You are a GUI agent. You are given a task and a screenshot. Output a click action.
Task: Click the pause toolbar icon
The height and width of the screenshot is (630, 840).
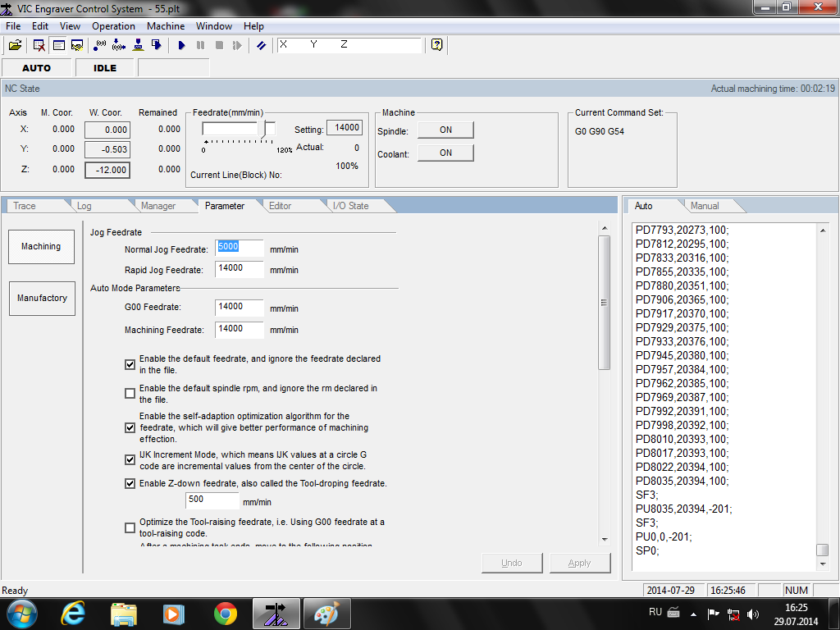(x=200, y=46)
